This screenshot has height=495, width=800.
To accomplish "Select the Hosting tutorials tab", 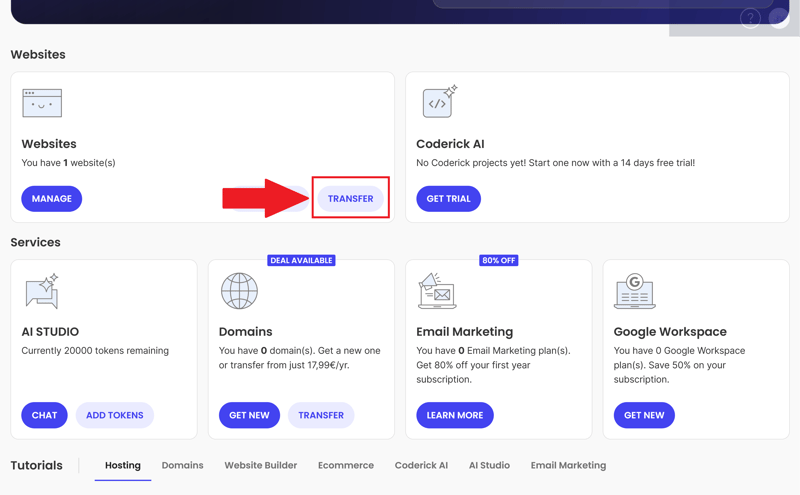I will tap(123, 465).
